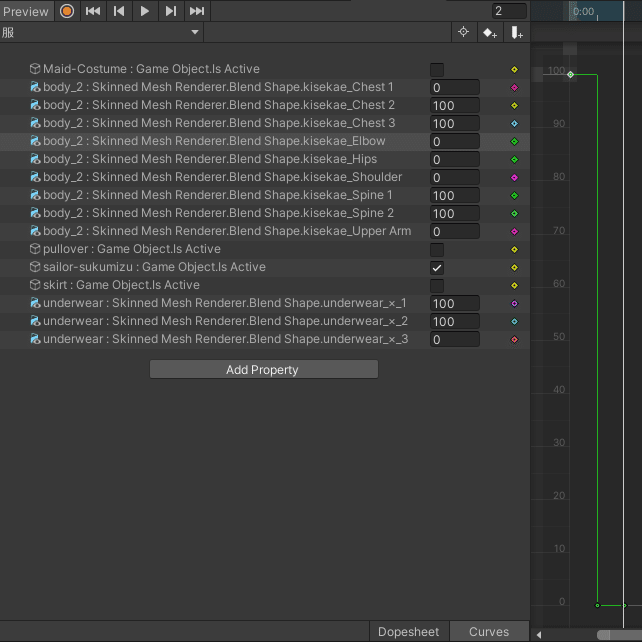Viewport: 642px width, 642px height.
Task: Click kisekae_Elbow keyframe diamond
Action: [515, 142]
